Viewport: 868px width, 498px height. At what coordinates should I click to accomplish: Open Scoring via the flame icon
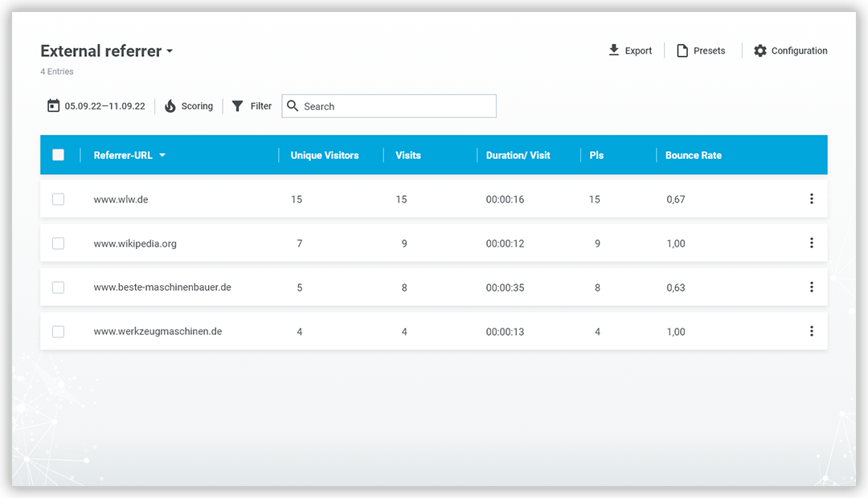click(x=170, y=106)
